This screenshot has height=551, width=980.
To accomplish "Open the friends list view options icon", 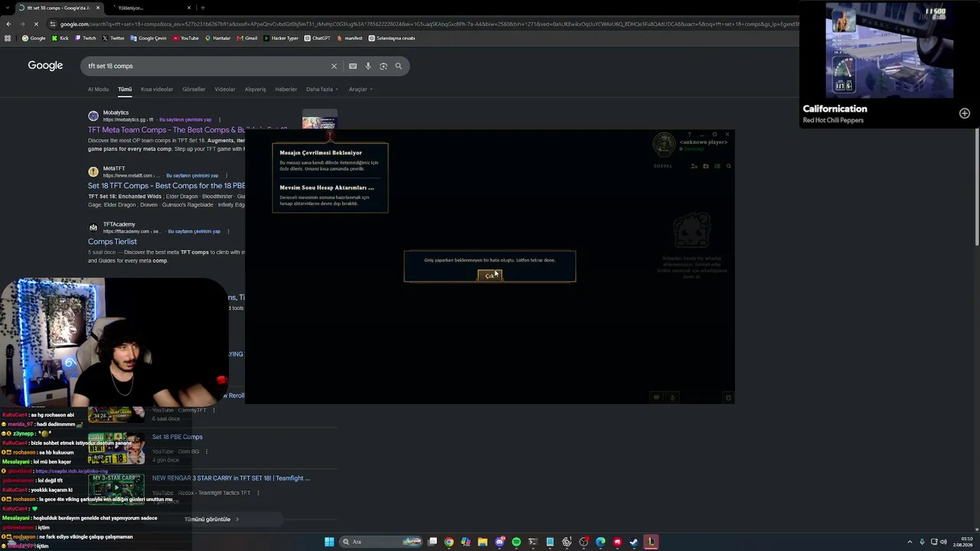I will (717, 166).
